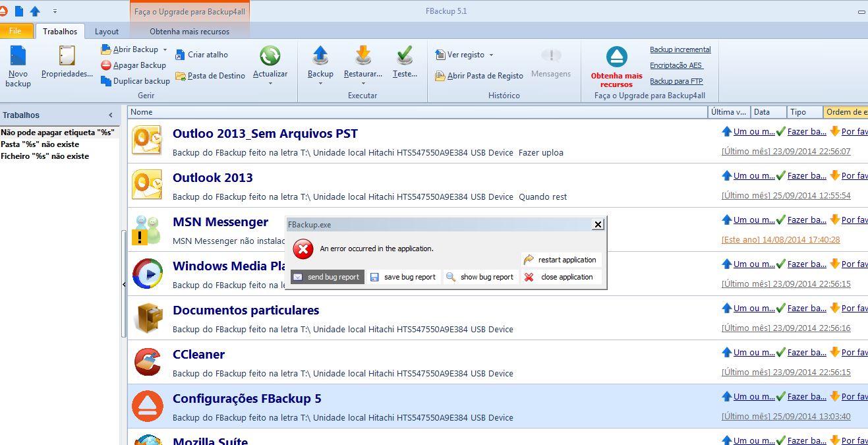868x445 pixels.
Task: Sort by the Tipo column header
Action: (805, 112)
